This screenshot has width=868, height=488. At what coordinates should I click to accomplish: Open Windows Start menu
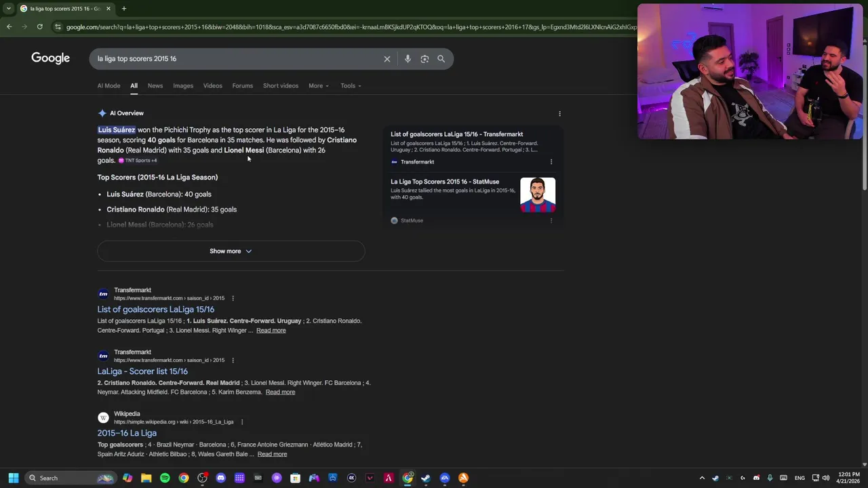tap(13, 478)
